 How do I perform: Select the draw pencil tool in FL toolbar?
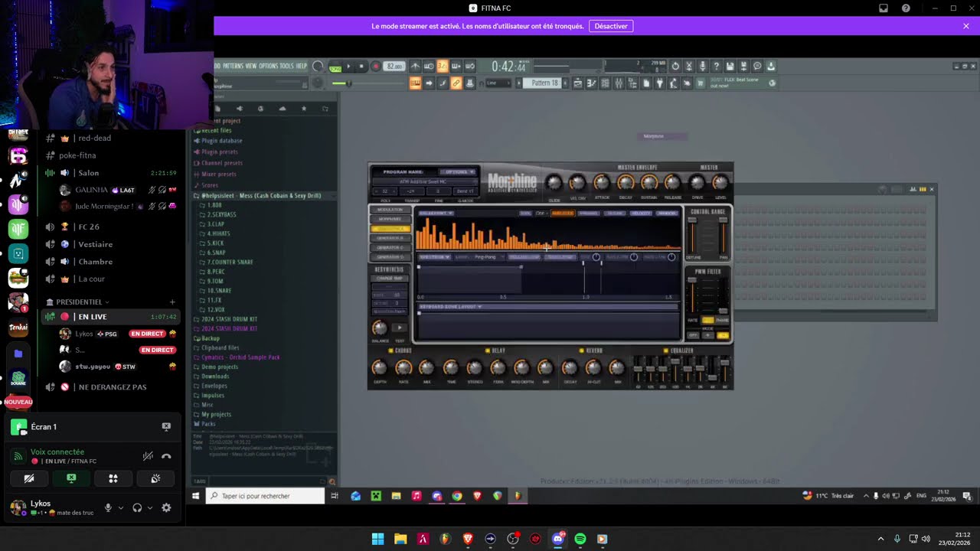pos(443,83)
